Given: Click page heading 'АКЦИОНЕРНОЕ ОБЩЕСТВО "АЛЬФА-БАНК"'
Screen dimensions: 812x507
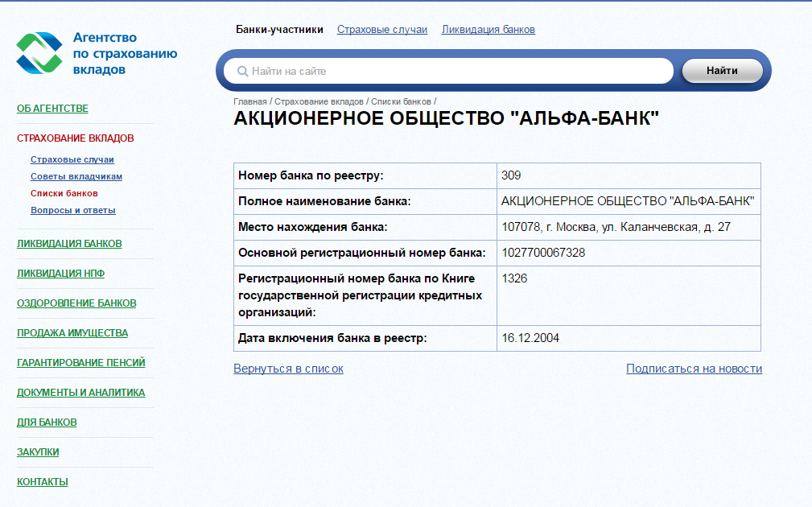Looking at the screenshot, I should 446,118.
